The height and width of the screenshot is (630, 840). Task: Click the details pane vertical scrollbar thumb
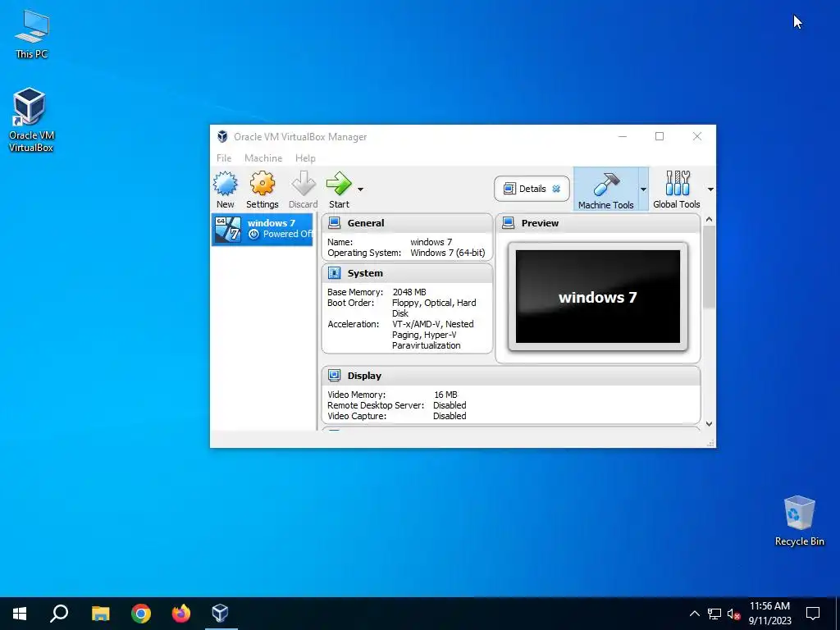coord(710,267)
